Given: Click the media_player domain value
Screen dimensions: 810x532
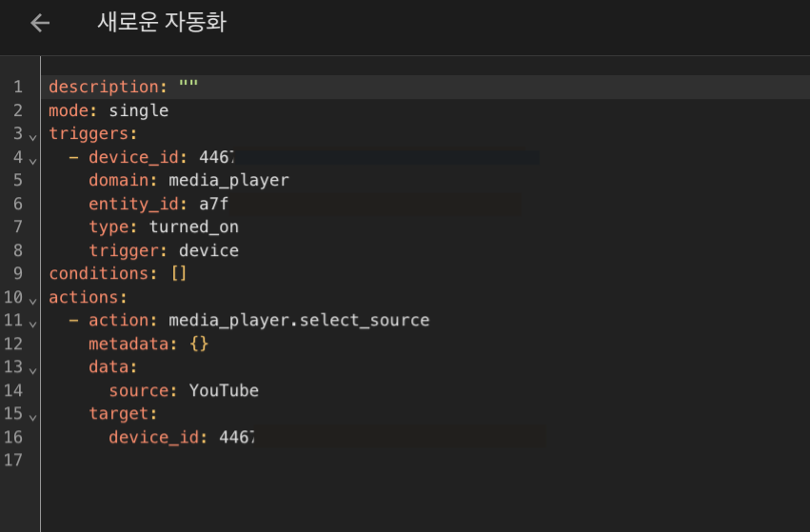Looking at the screenshot, I should pyautogui.click(x=228, y=180).
